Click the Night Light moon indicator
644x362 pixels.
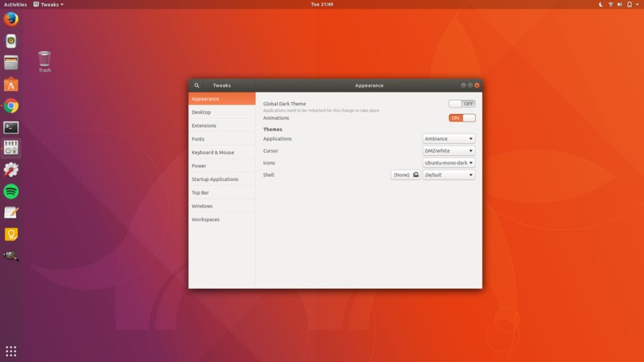601,5
